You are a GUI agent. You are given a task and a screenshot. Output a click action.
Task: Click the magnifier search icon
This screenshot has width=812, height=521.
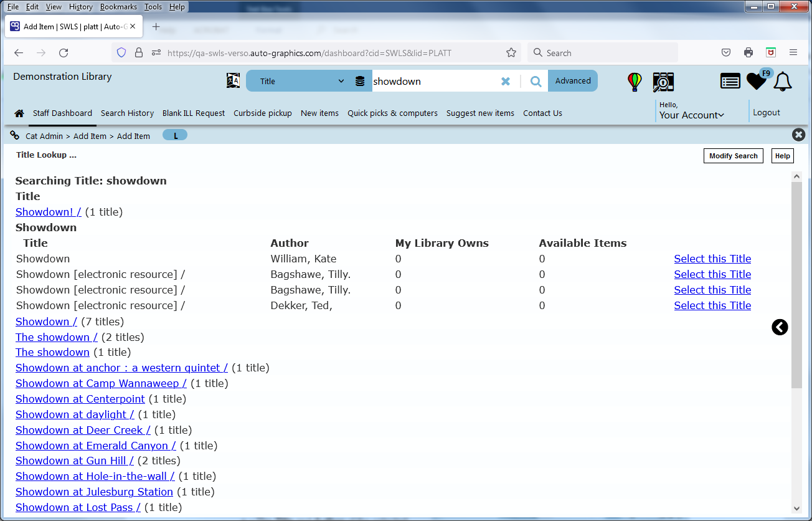(x=536, y=81)
